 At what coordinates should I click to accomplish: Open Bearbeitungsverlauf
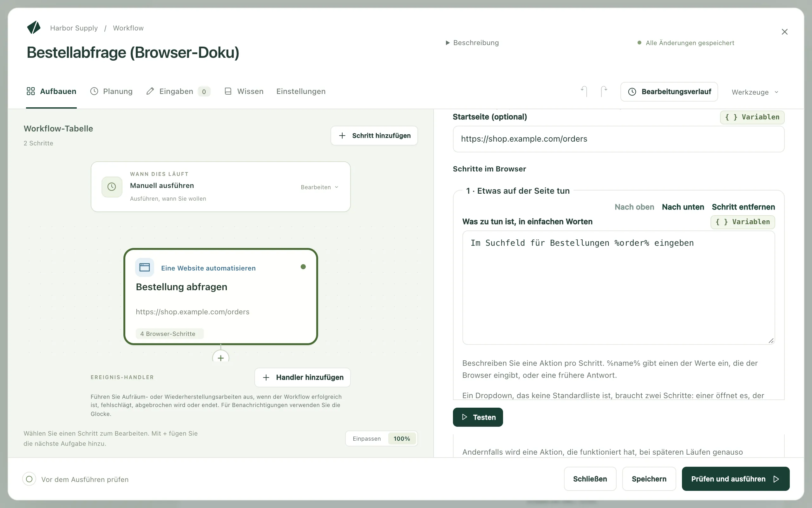(x=669, y=92)
